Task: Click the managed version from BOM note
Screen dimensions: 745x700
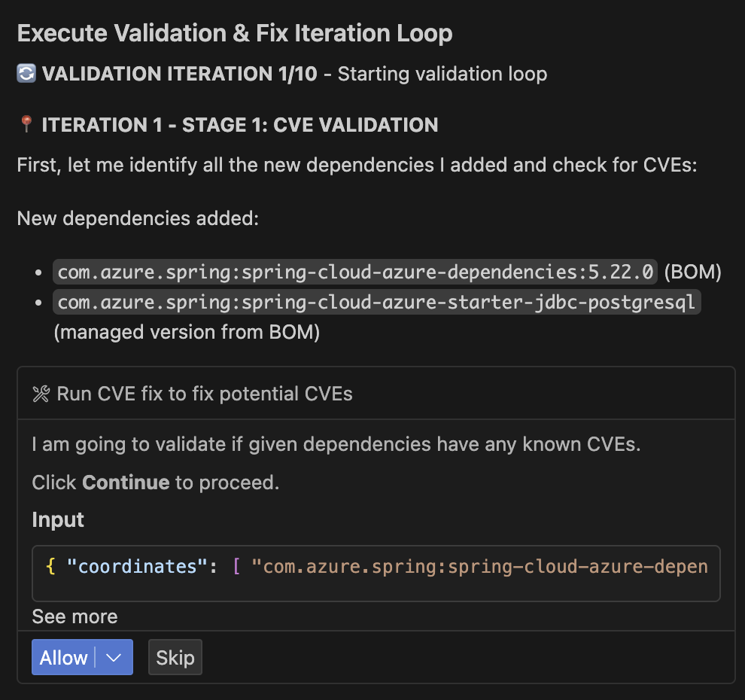Action: [188, 332]
